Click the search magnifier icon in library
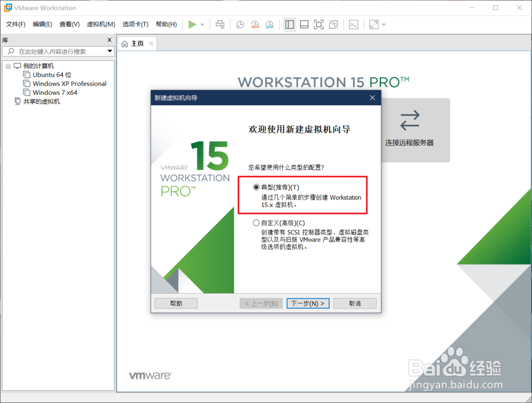The image size is (532, 403). 11,51
